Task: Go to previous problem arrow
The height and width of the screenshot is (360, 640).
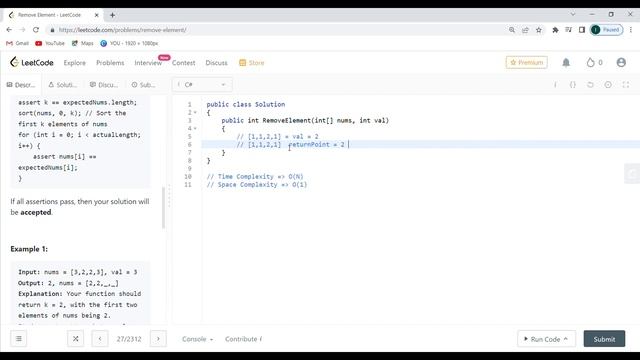Action: pyautogui.click(x=100, y=339)
